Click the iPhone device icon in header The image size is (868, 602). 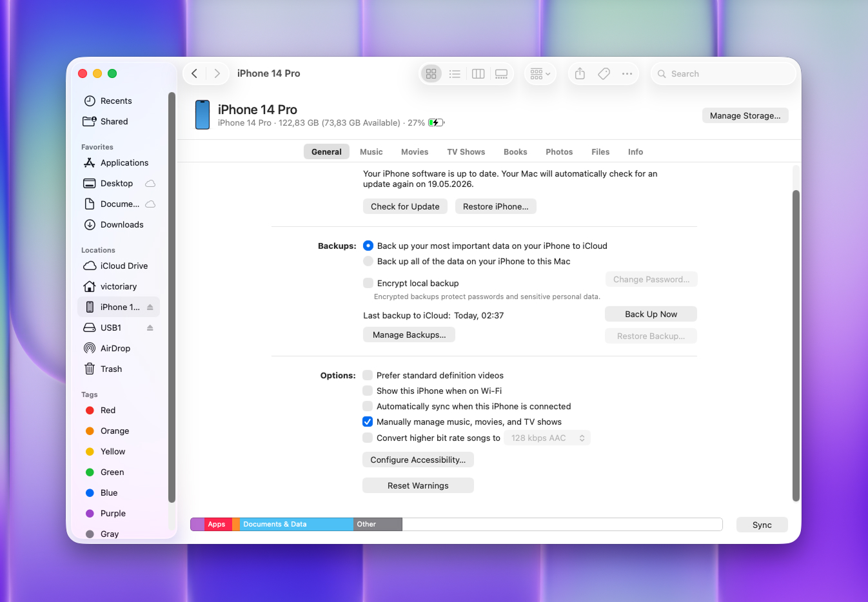202,115
